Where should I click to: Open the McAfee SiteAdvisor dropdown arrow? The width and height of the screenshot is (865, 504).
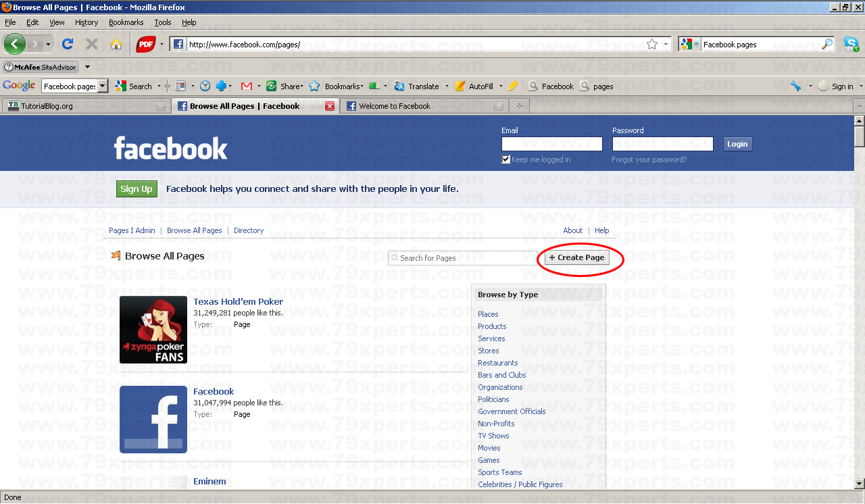point(87,67)
